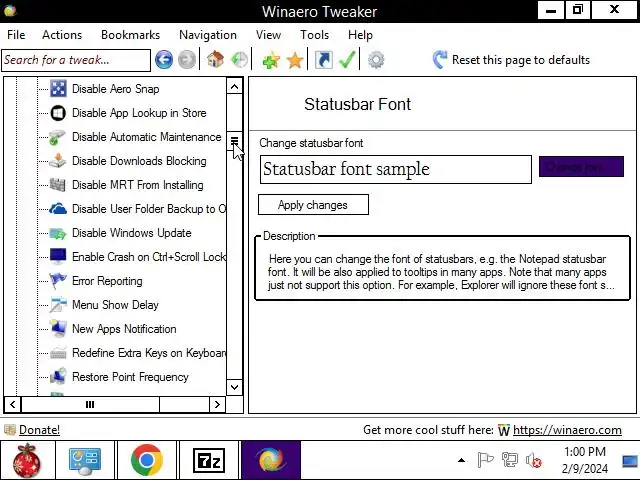Click the Disable Aero Snap icon
This screenshot has height=480, width=640.
click(58, 89)
